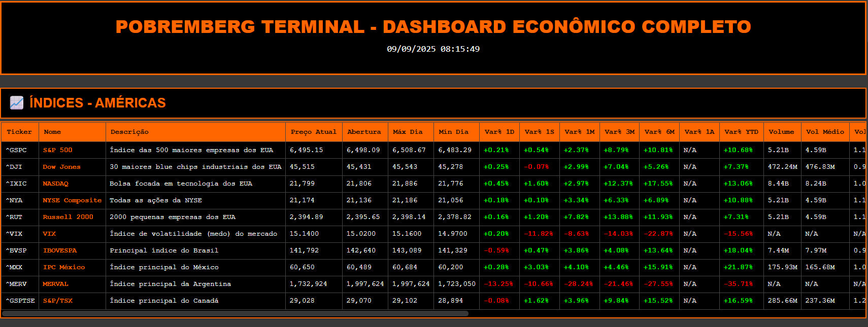The image size is (868, 327).
Task: Select the NASDAQ index name
Action: click(55, 184)
